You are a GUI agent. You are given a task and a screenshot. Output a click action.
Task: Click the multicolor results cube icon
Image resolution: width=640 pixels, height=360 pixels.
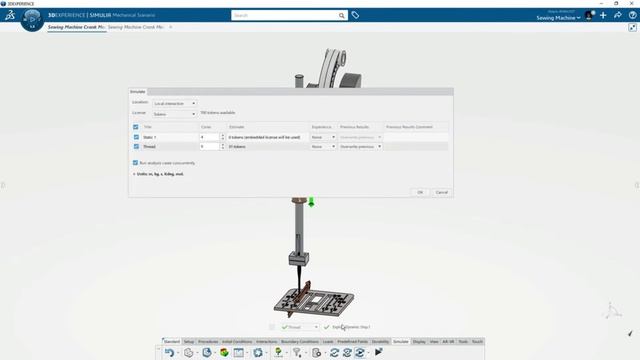pyautogui.click(x=224, y=352)
